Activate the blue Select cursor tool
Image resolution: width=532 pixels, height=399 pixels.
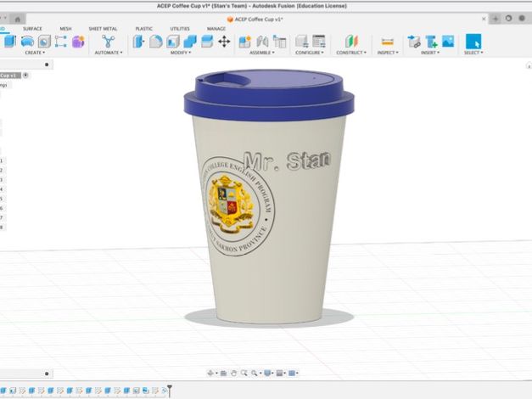tap(473, 42)
